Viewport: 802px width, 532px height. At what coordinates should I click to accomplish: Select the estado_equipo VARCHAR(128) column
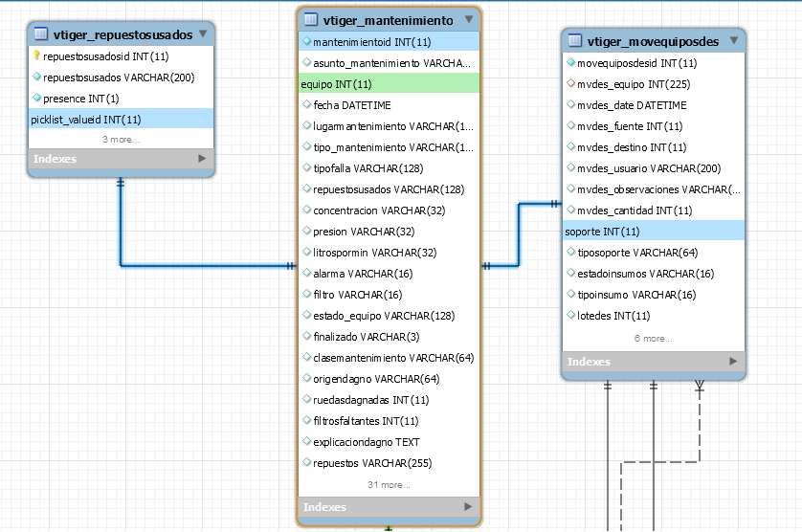pos(389,316)
